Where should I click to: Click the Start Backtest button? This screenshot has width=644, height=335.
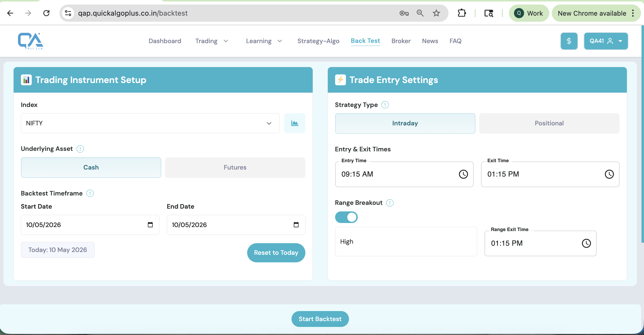tap(320, 319)
